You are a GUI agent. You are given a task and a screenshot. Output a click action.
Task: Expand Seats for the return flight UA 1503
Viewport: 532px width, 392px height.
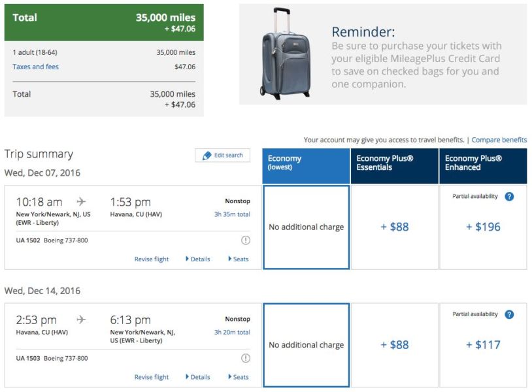click(239, 377)
